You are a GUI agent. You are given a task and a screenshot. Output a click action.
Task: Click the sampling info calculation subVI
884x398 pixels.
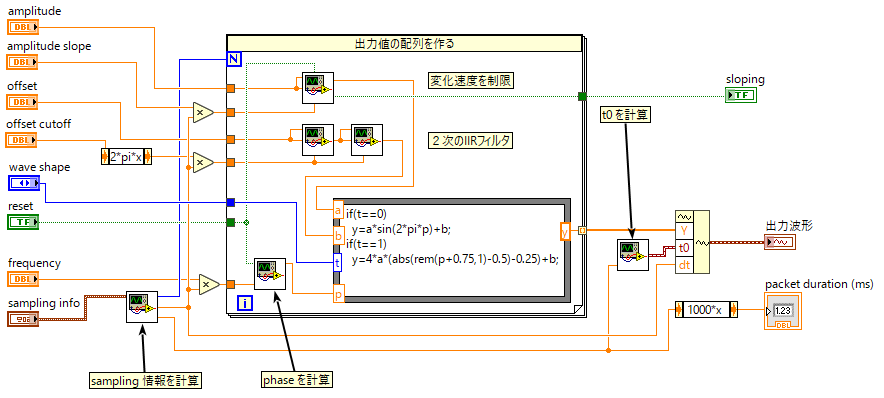coord(142,307)
